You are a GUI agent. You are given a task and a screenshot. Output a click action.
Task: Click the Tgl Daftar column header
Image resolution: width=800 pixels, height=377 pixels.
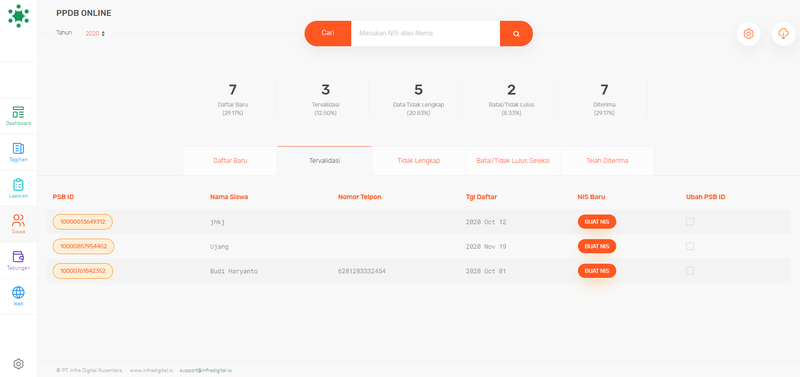click(x=481, y=197)
